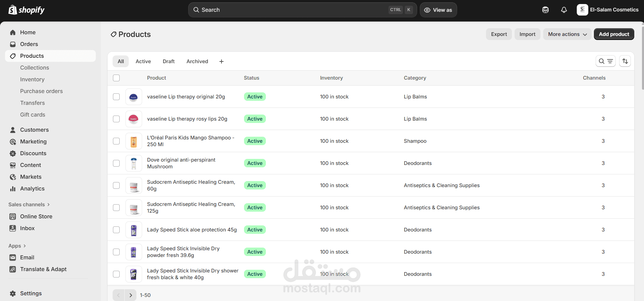Click Active status of Dove row

click(255, 163)
